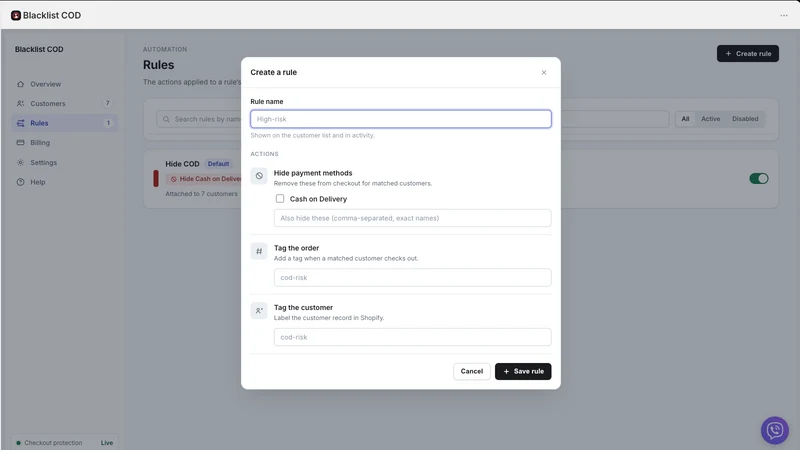Click the Help question icon in sidebar

tap(20, 182)
